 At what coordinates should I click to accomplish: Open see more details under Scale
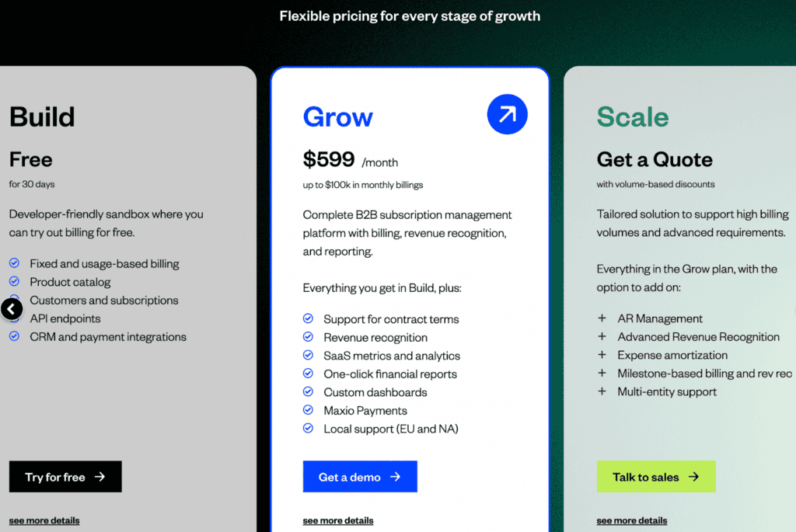coord(632,520)
